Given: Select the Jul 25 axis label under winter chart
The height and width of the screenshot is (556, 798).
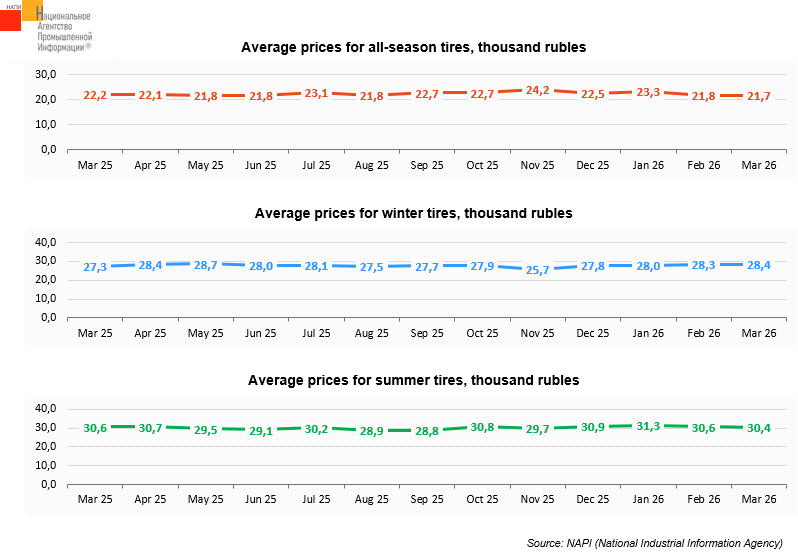Looking at the screenshot, I should point(316,332).
